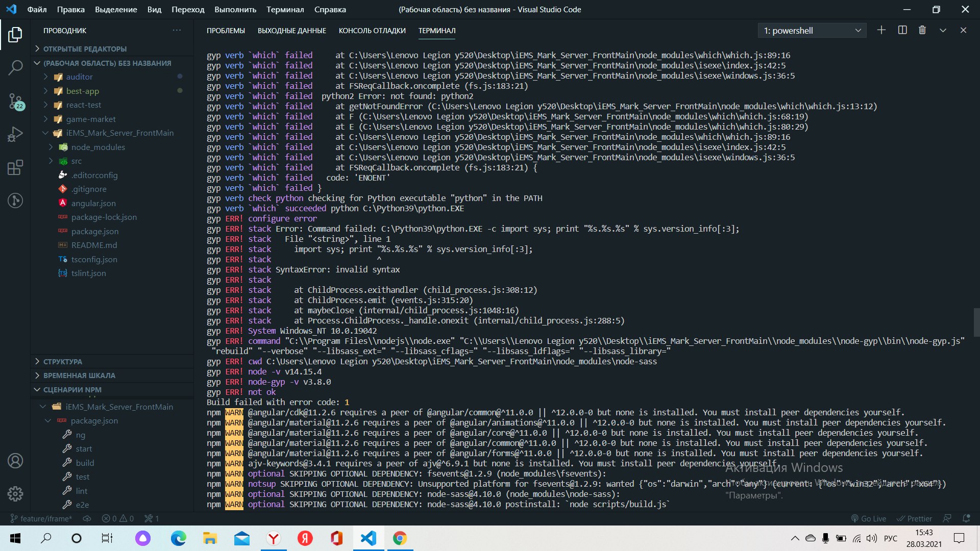Expand the src folder
Image resolution: width=980 pixels, height=551 pixels.
pyautogui.click(x=76, y=161)
